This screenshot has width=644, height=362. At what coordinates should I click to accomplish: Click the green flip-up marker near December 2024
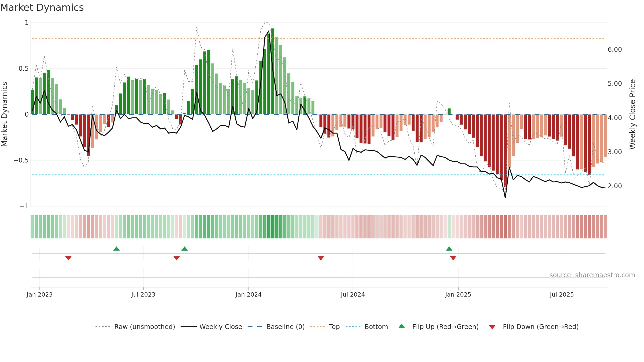point(449,249)
